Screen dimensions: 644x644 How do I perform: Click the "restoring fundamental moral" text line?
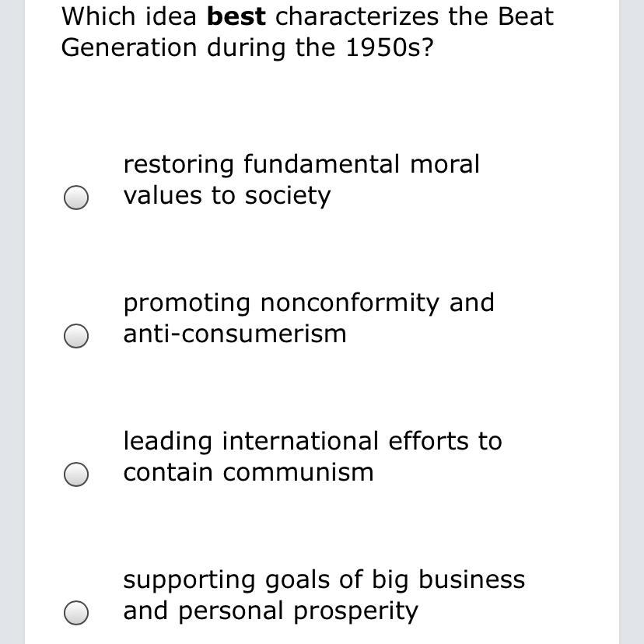[301, 164]
